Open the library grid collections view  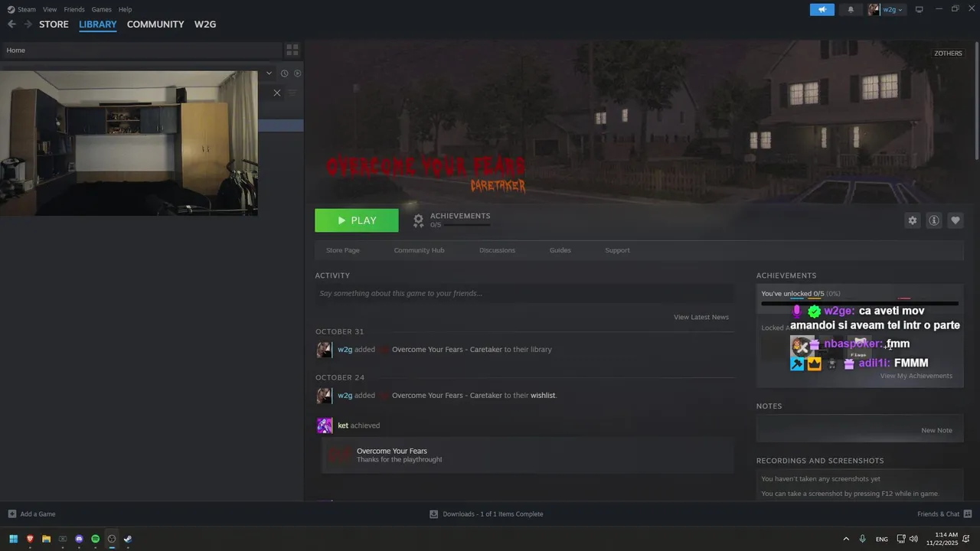click(x=292, y=50)
